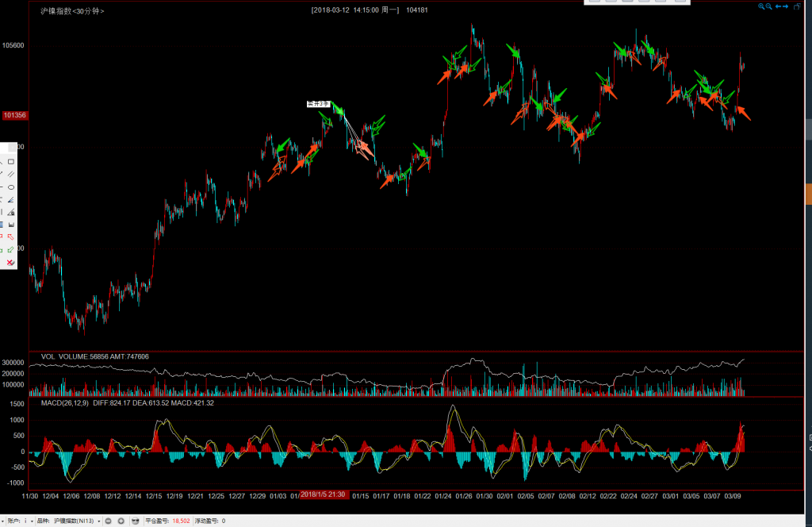Viewport: 812px width, 527px height.
Task: Click the minus circle button in bottom bar
Action: 109,521
